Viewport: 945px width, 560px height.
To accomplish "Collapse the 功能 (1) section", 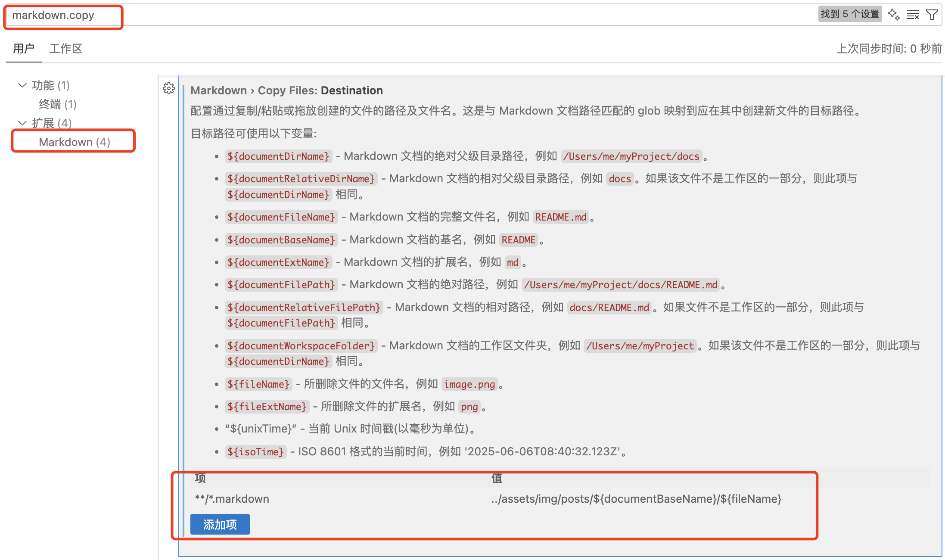I will 22,85.
